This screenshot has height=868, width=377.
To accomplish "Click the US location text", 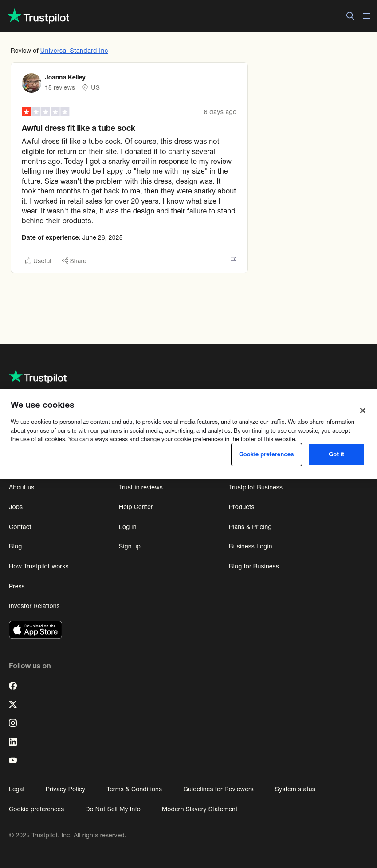I will pyautogui.click(x=95, y=87).
